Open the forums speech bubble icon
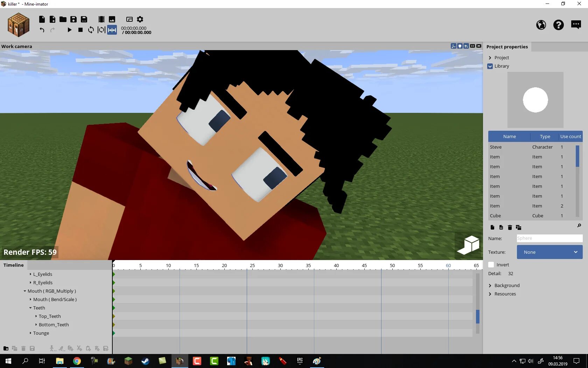Viewport: 588px width, 368px height. coord(576,25)
